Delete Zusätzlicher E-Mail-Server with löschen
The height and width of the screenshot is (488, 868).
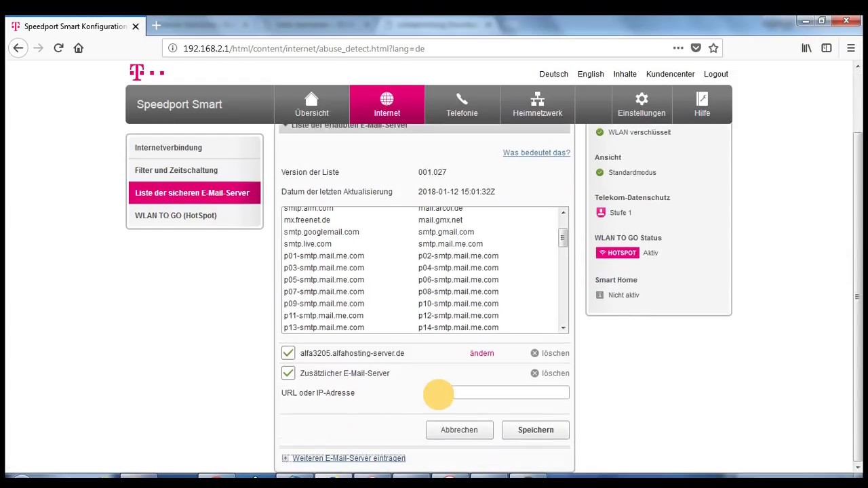tap(550, 373)
